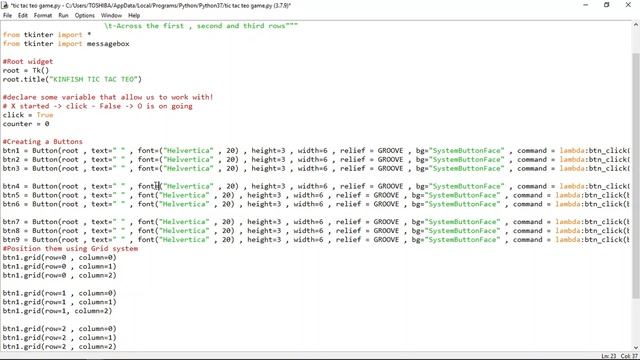
Task: Click 'btn9' at start of its Button line
Action: (x=11, y=240)
